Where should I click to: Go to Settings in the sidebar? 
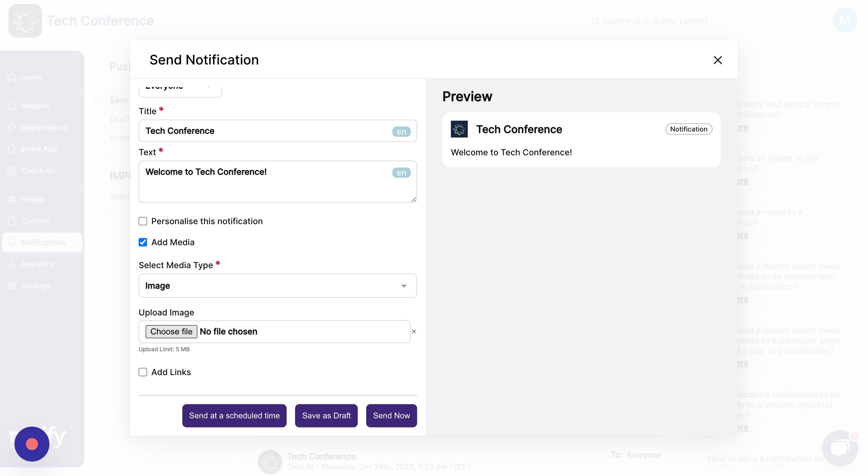pos(35,285)
